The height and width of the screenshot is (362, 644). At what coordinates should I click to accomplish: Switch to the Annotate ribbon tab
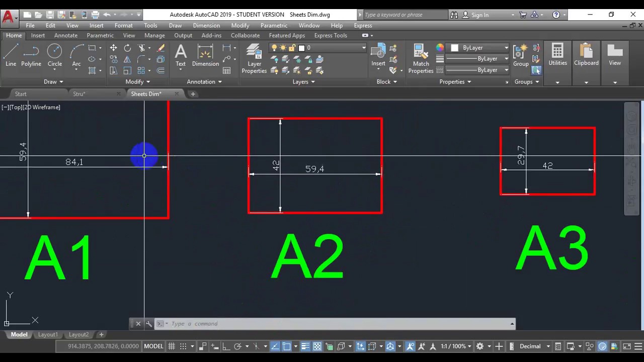(x=66, y=35)
